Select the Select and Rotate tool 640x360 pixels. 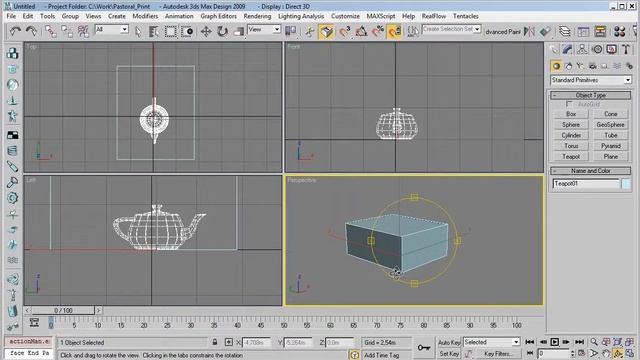click(222, 31)
